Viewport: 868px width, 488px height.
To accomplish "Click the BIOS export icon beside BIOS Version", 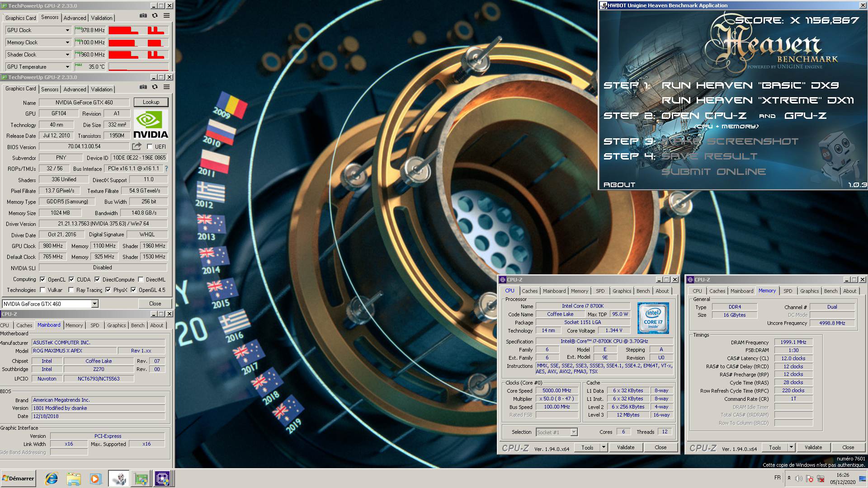I will 137,146.
